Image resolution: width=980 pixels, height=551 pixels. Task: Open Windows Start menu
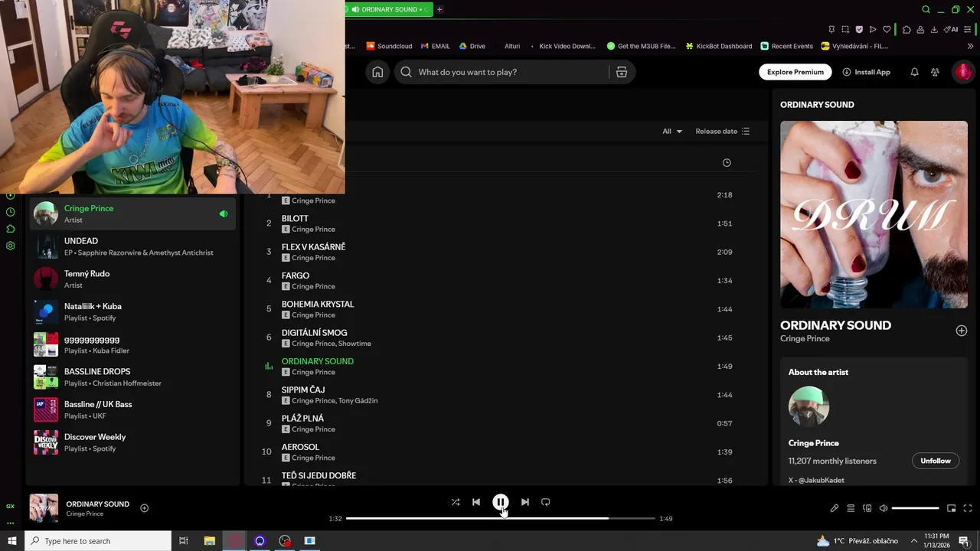[x=11, y=541]
